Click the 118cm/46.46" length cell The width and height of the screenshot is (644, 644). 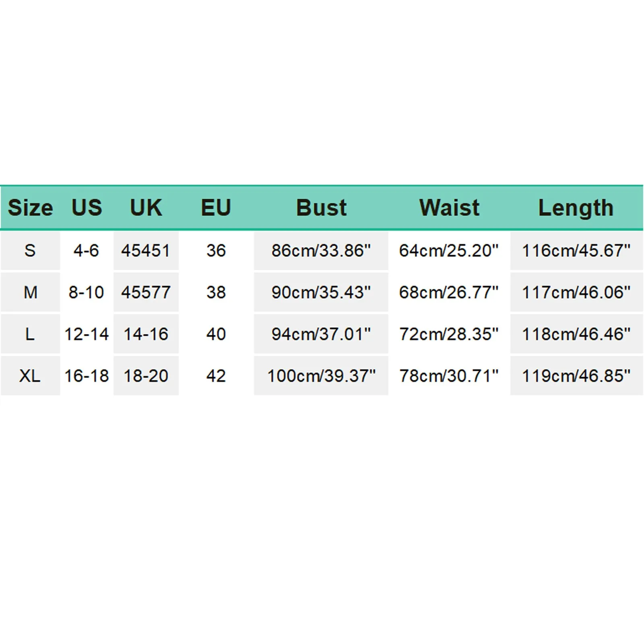(x=576, y=334)
